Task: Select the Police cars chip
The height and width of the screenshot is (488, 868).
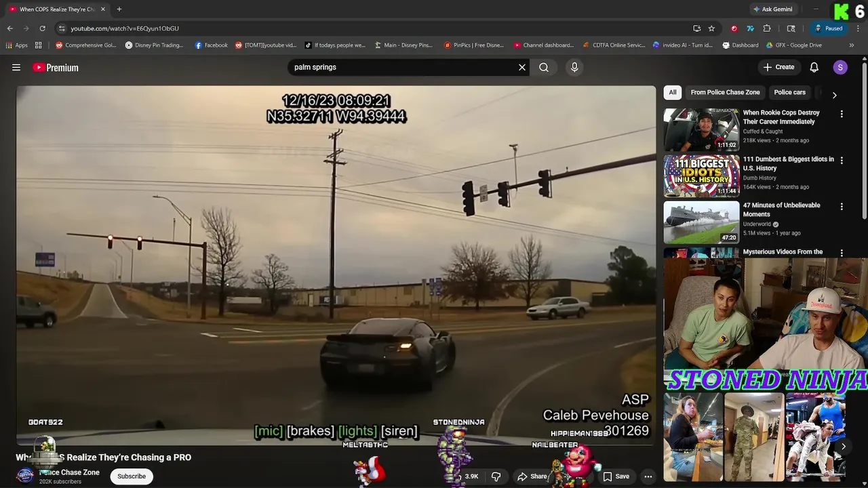Action: 790,92
